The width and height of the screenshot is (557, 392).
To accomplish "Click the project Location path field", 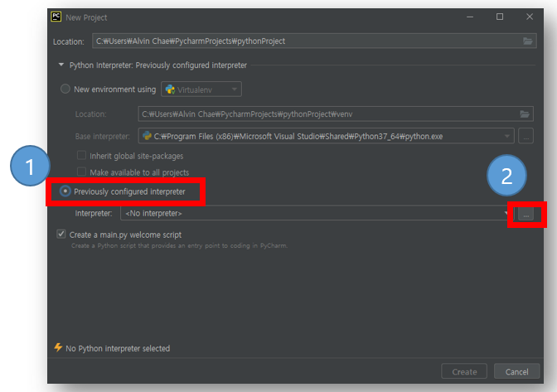I will coord(314,41).
